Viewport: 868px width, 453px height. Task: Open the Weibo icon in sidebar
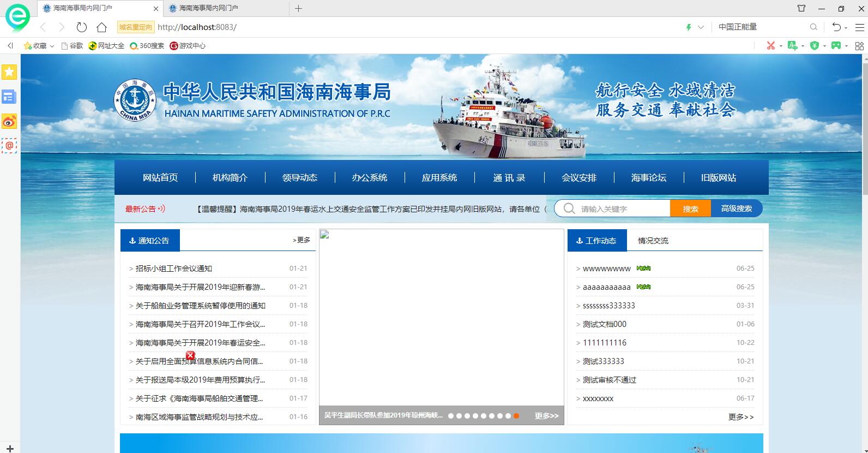point(9,121)
